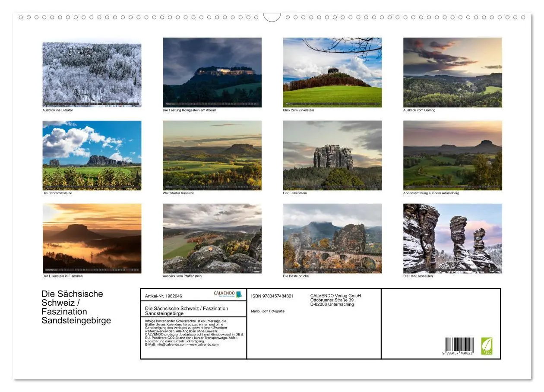Click the barcode number 9 783457 484821
Viewport: 544px width, 392px height.
[457, 354]
